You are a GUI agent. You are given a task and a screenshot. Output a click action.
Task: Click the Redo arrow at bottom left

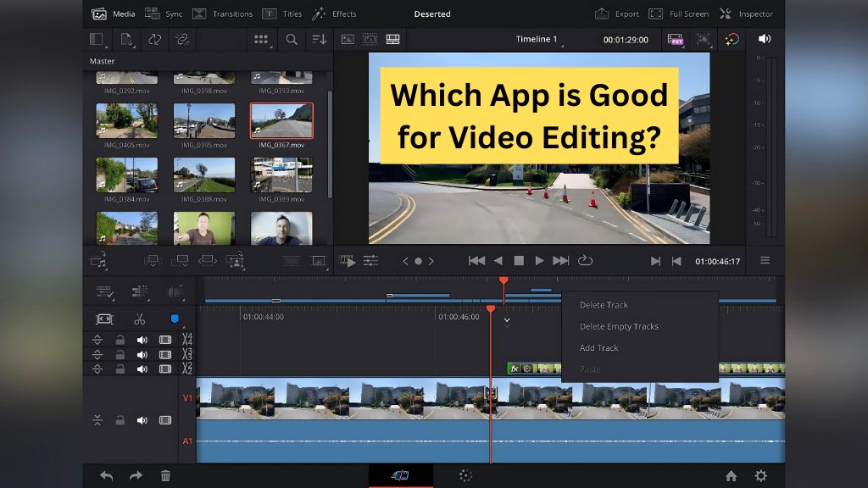136,476
